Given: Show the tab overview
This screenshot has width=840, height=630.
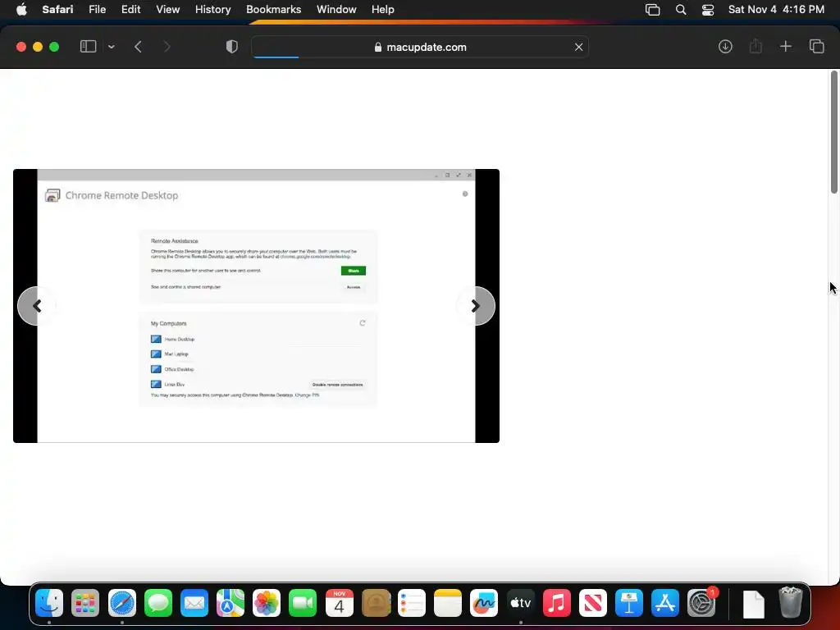Looking at the screenshot, I should click(x=816, y=47).
